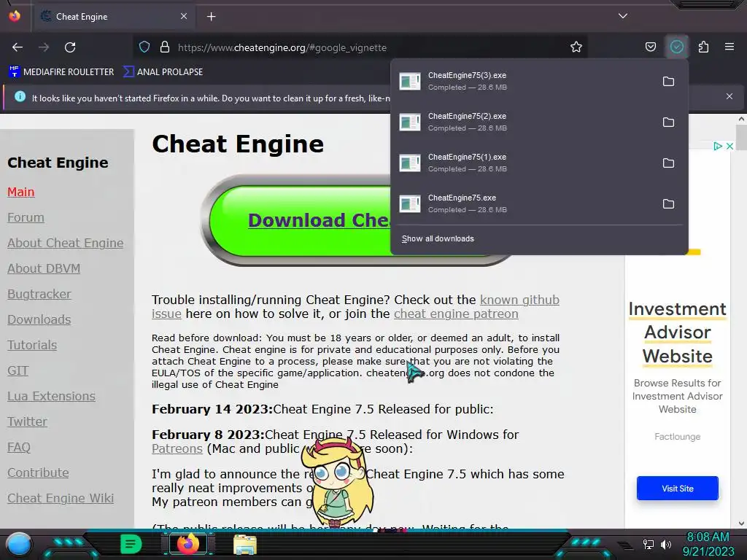Follow the Patreons link

[177, 448]
